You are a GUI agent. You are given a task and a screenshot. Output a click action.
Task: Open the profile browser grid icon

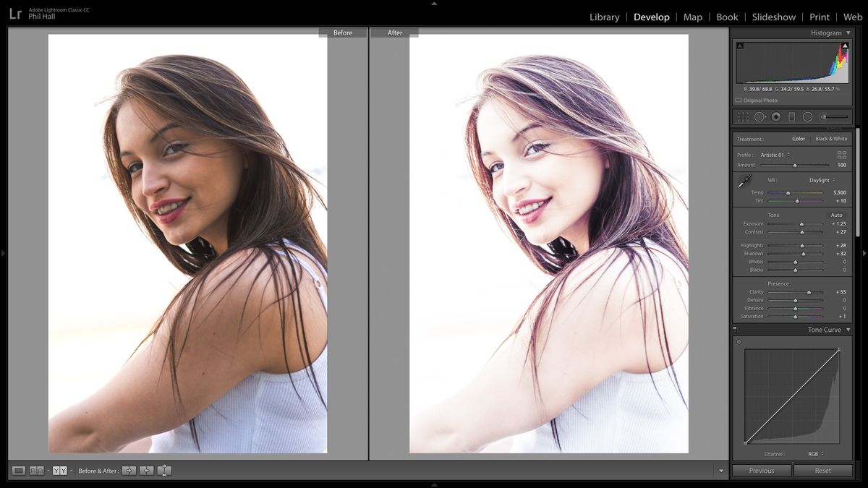pyautogui.click(x=843, y=155)
